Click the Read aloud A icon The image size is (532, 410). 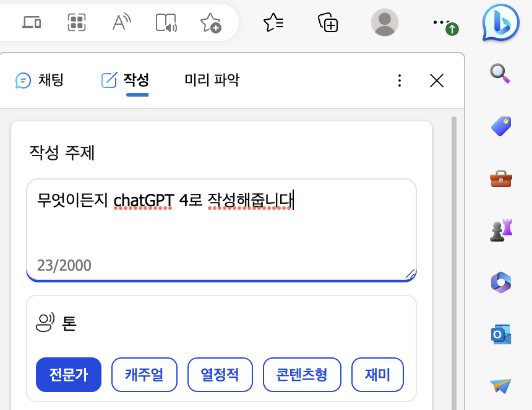(121, 22)
